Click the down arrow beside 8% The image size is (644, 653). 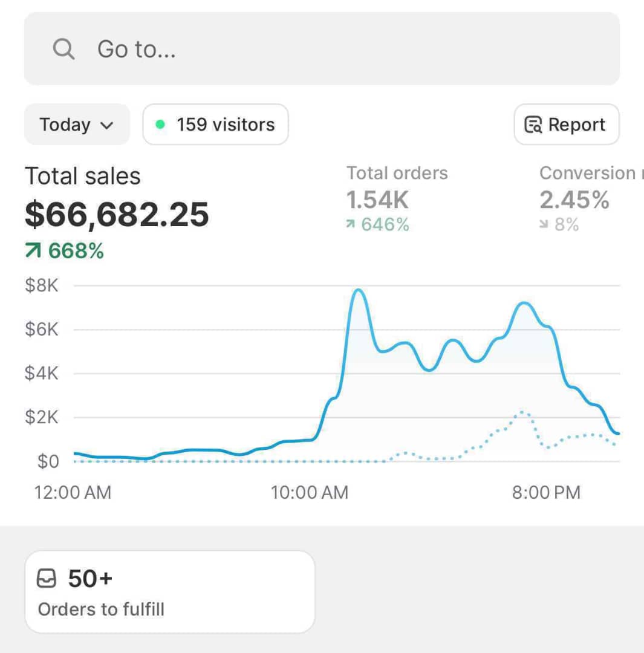(x=544, y=225)
